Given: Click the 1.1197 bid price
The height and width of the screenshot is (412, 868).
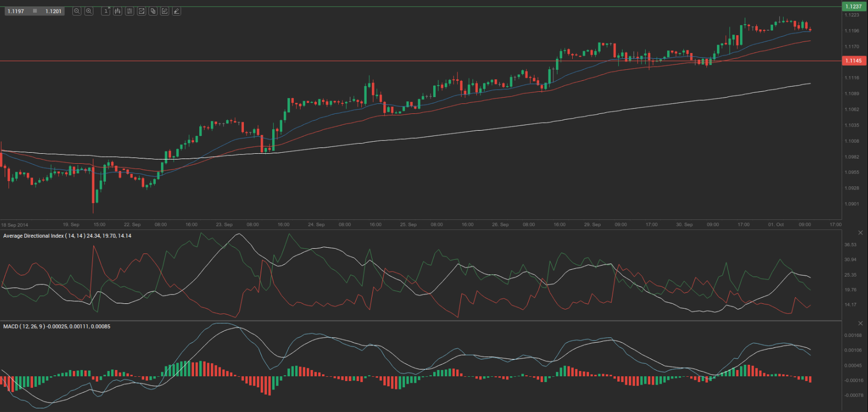Looking at the screenshot, I should (16, 11).
